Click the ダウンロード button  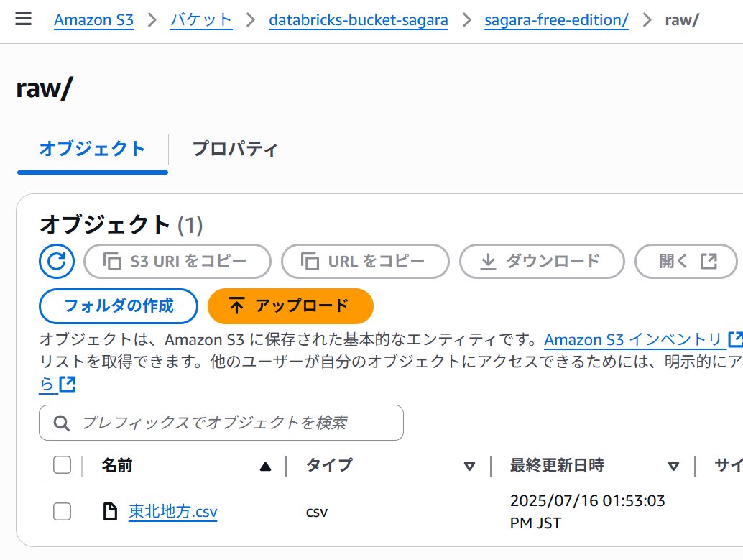(x=542, y=261)
